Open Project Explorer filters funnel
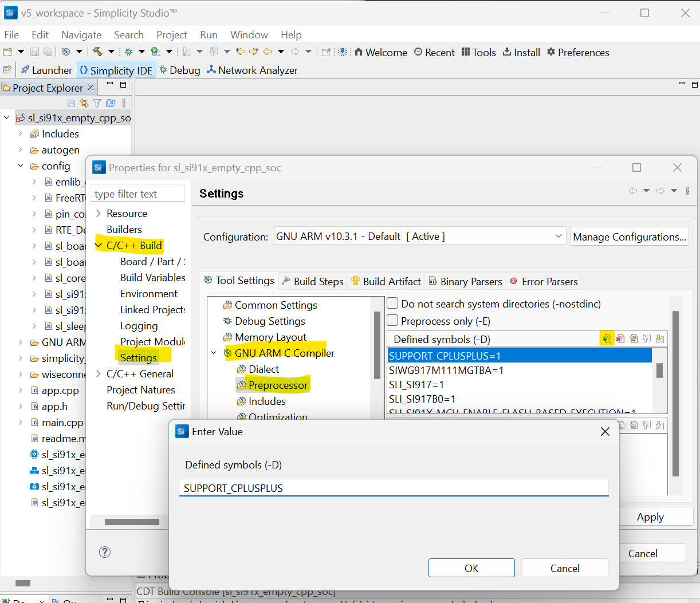Viewport: 700px width, 603px height. pos(97,103)
